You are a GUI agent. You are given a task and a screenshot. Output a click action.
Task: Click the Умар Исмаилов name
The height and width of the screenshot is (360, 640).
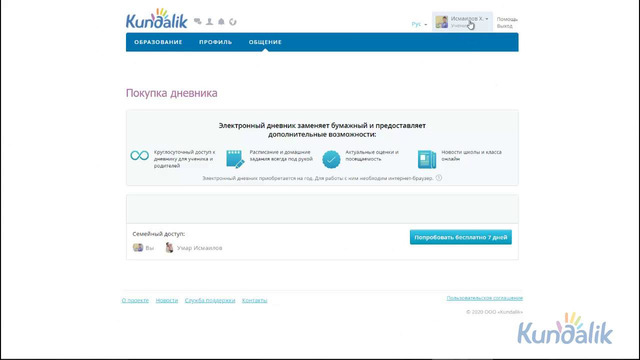tap(200, 248)
